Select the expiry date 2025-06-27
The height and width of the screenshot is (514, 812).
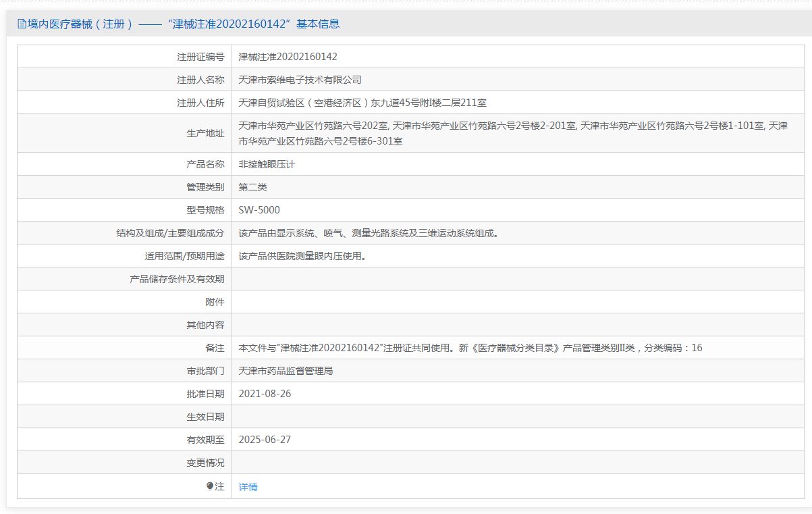[265, 440]
